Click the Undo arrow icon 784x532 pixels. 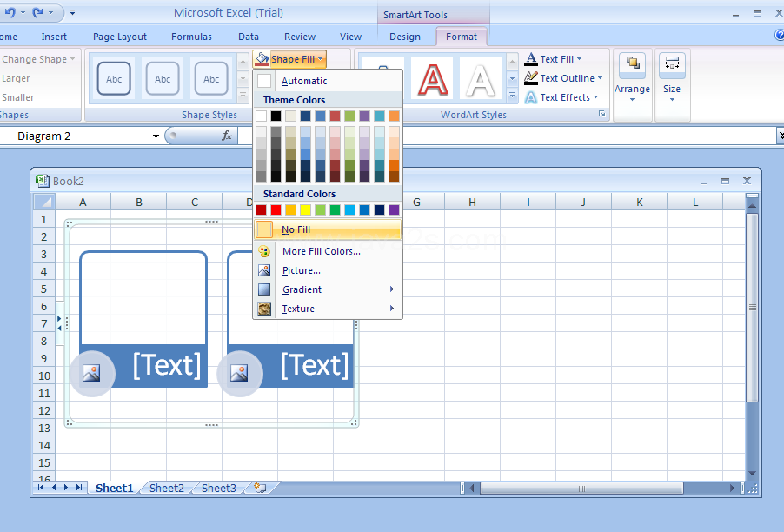[x=10, y=12]
